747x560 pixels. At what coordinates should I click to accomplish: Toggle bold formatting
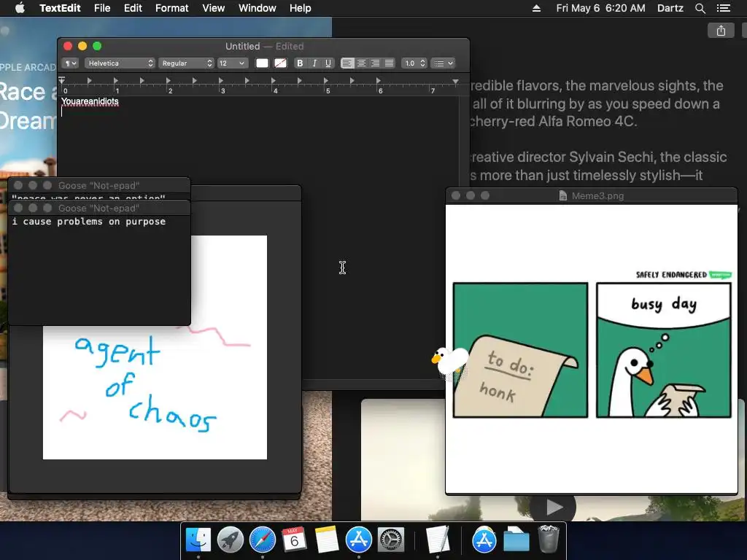(300, 63)
